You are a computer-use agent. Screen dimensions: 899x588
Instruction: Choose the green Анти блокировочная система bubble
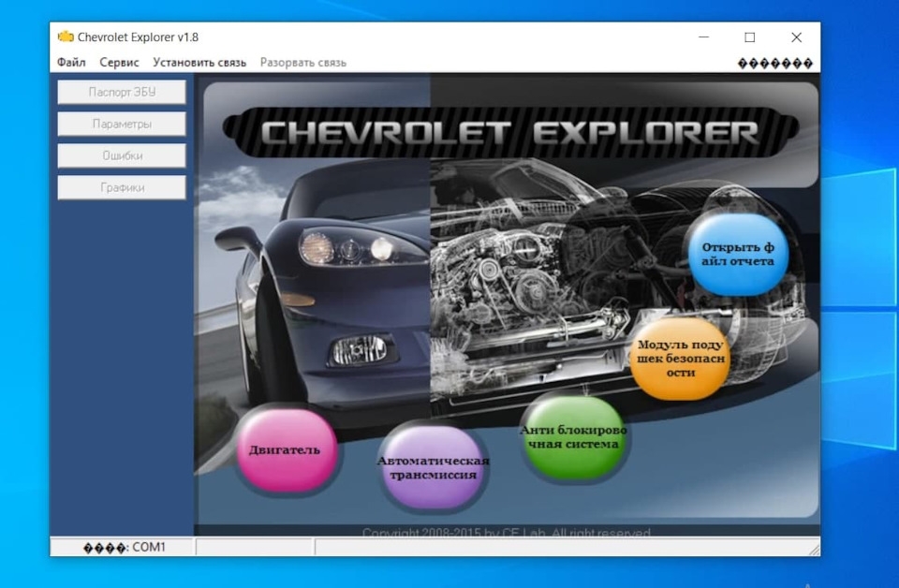[573, 436]
